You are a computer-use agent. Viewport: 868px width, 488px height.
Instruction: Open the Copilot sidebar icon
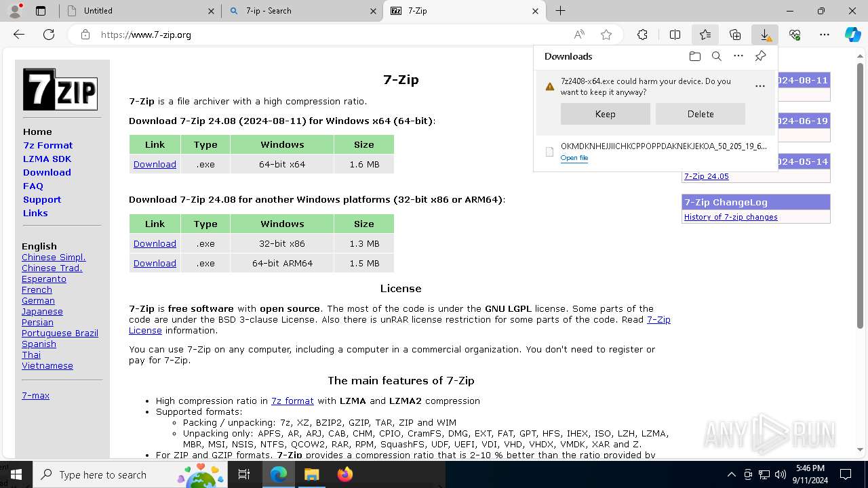click(852, 35)
